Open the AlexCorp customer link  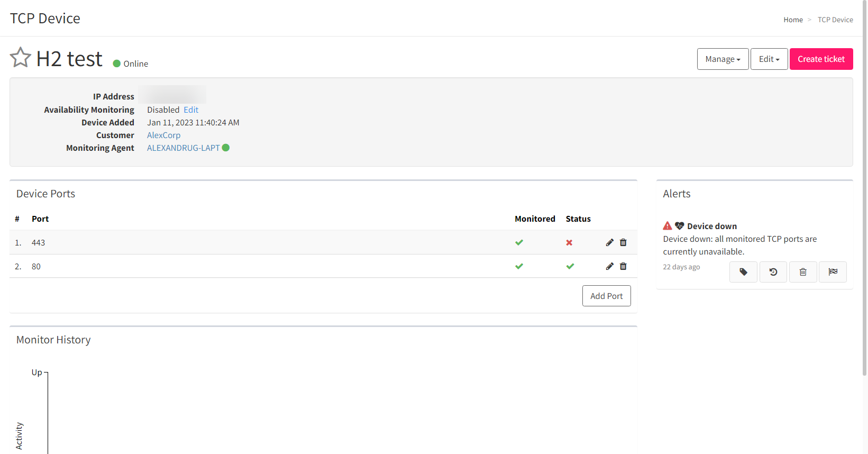tap(163, 135)
